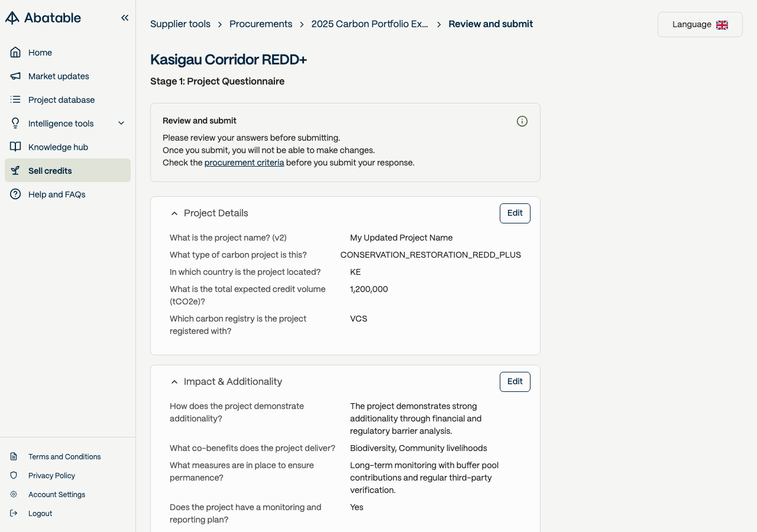This screenshot has width=757, height=532.
Task: Click the Abatable logo icon
Action: click(12, 18)
